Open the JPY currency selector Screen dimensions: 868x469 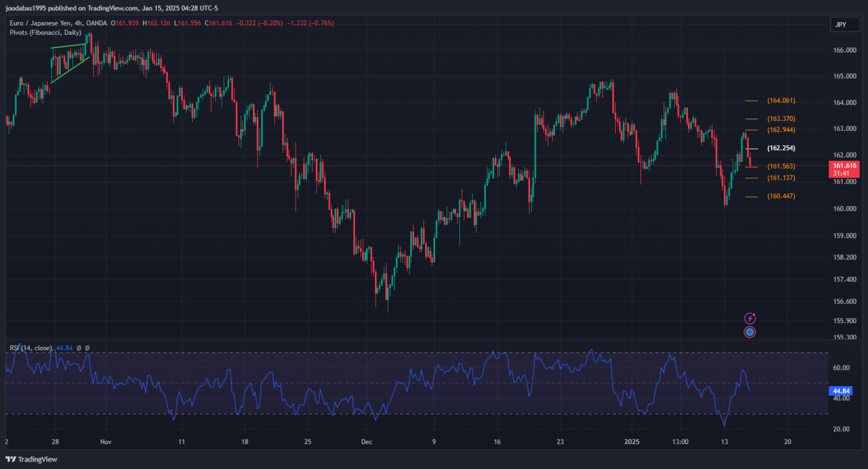click(x=841, y=24)
